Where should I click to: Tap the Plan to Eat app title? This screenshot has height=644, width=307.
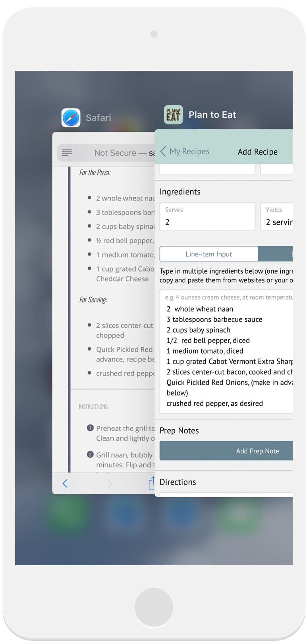(212, 115)
